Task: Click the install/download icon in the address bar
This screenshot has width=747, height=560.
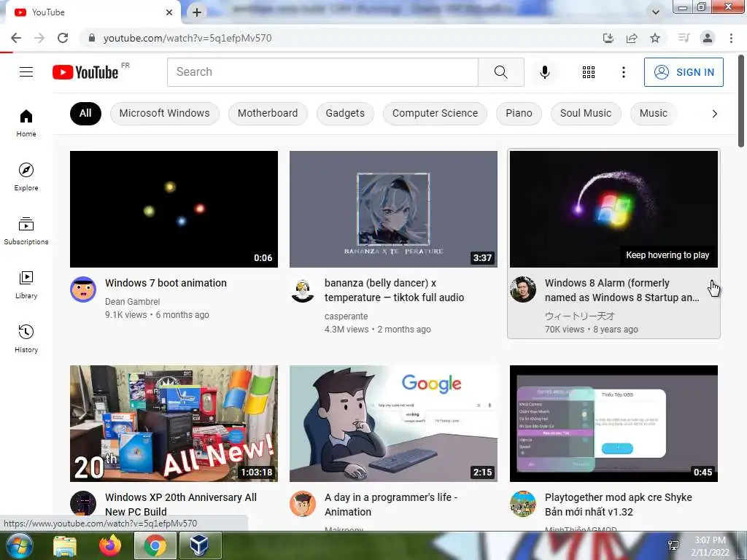Action: point(608,38)
